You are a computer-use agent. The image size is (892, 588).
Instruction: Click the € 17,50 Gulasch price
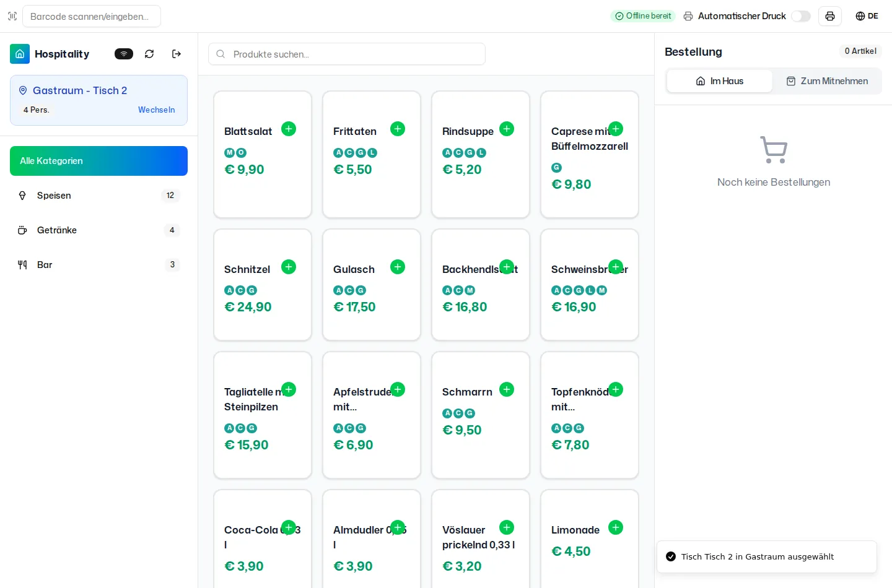point(354,307)
